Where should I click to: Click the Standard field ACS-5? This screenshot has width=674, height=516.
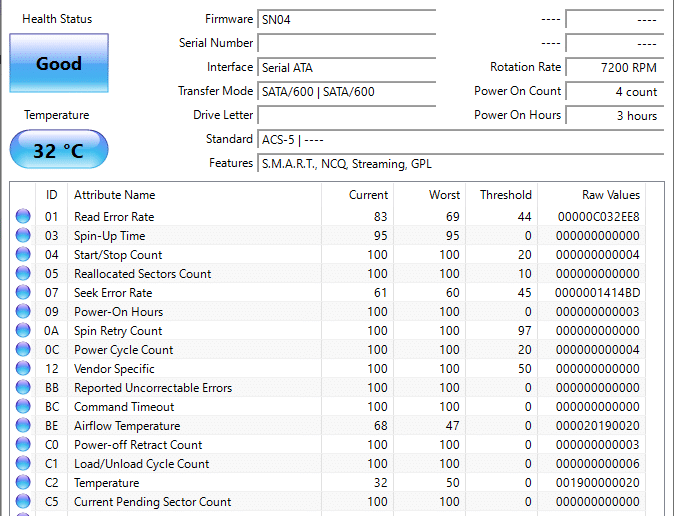pyautogui.click(x=460, y=139)
